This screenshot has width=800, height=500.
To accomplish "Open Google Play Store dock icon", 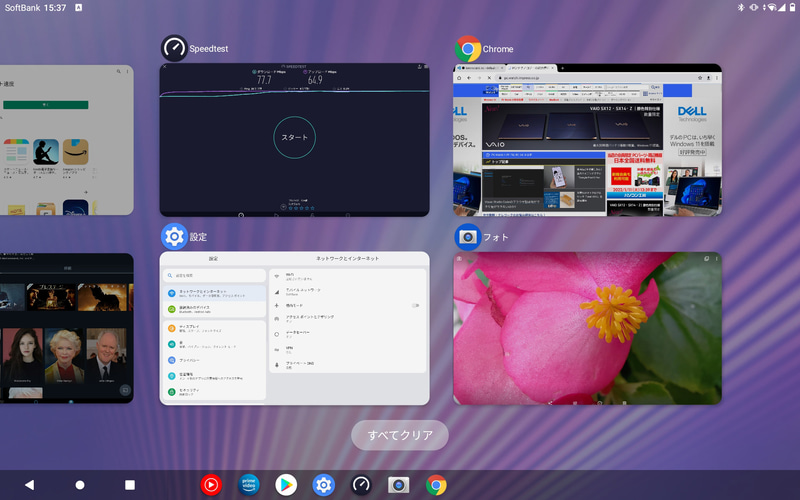I will 286,485.
